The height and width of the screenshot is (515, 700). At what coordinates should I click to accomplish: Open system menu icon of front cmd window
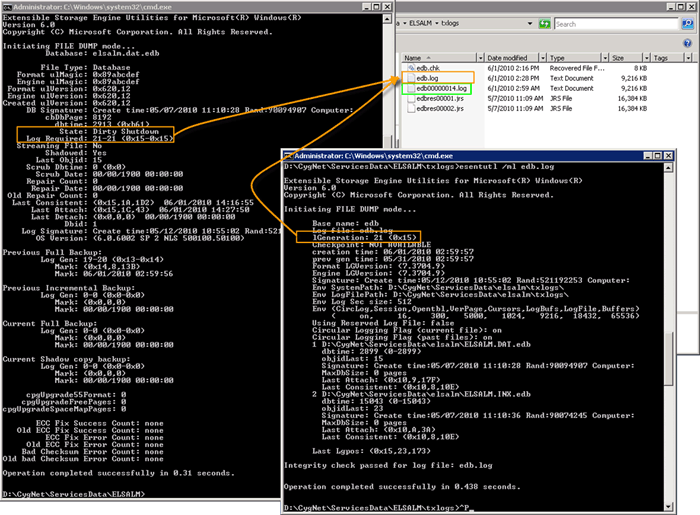click(x=288, y=156)
